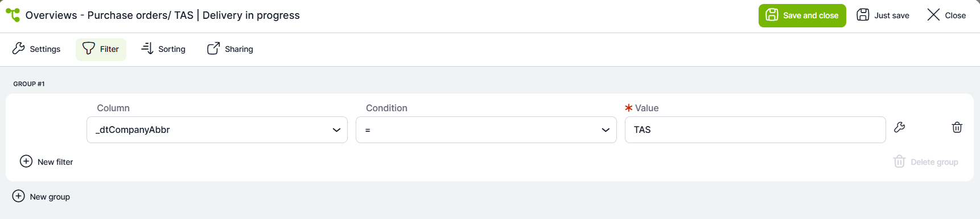Go to the Sharing tab

[230, 49]
